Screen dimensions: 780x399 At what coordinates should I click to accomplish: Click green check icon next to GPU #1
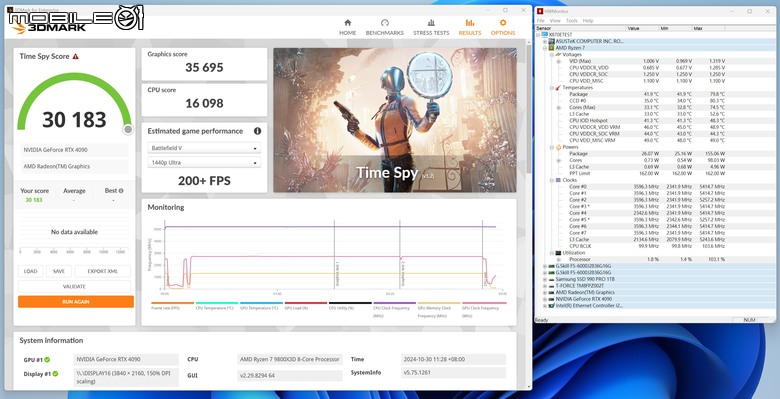pos(47,360)
